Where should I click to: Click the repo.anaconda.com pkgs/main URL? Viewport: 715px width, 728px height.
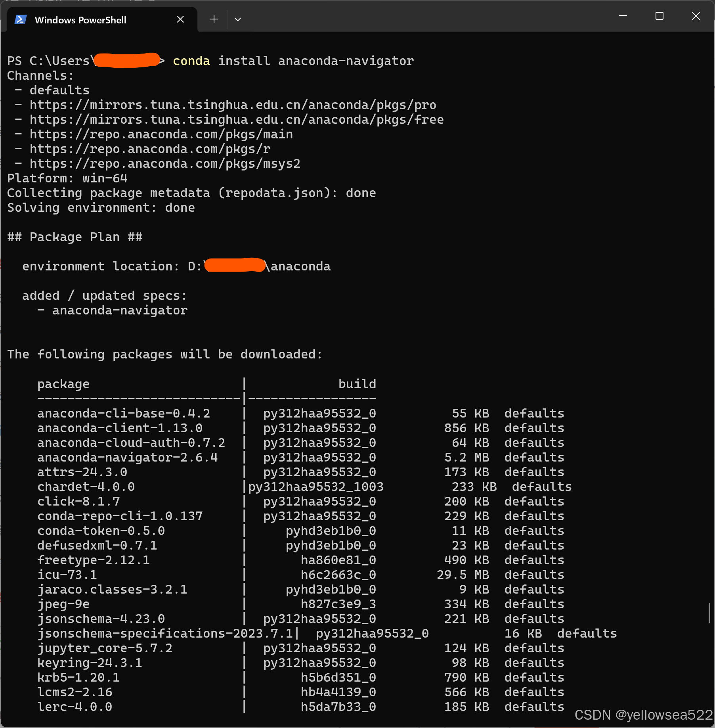coord(161,134)
